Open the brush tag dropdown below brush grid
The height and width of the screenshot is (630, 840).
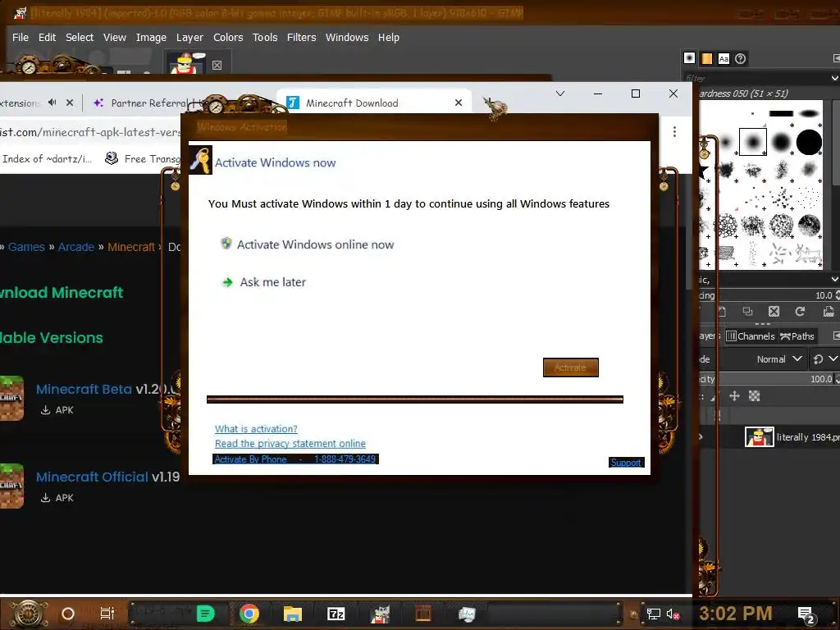(x=834, y=279)
